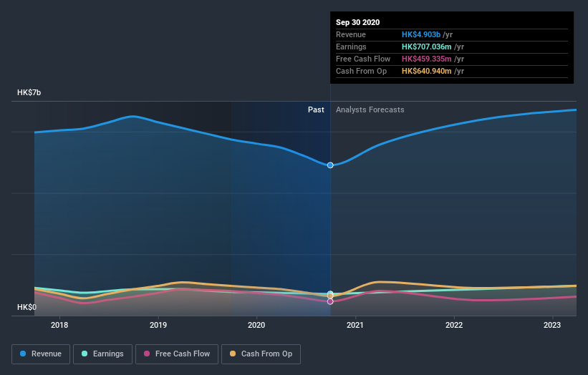Click the HK$640.940m cash from op value
This screenshot has width=588, height=375.
[426, 71]
